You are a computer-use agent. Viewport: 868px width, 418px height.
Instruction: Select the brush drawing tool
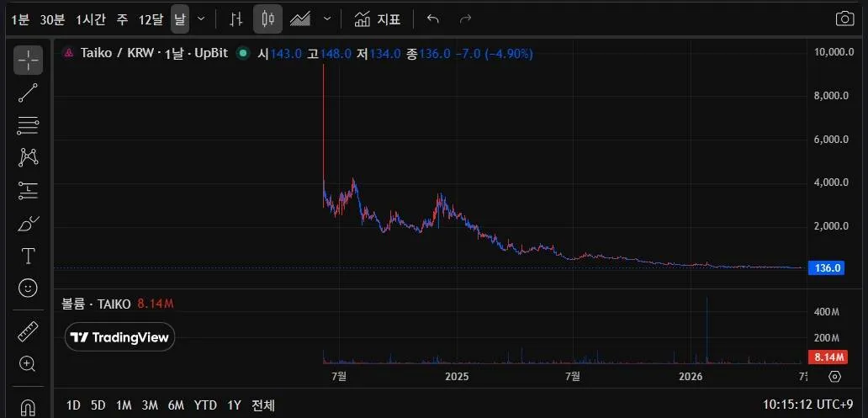(x=28, y=223)
